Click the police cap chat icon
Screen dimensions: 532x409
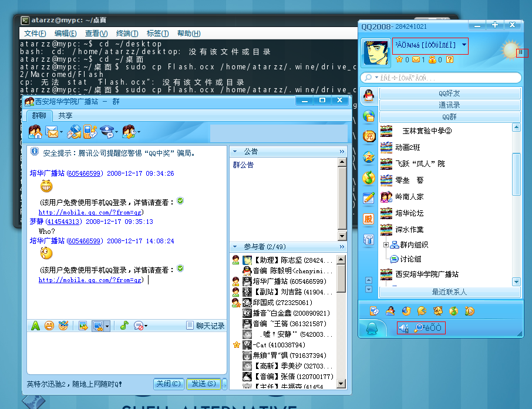(107, 132)
